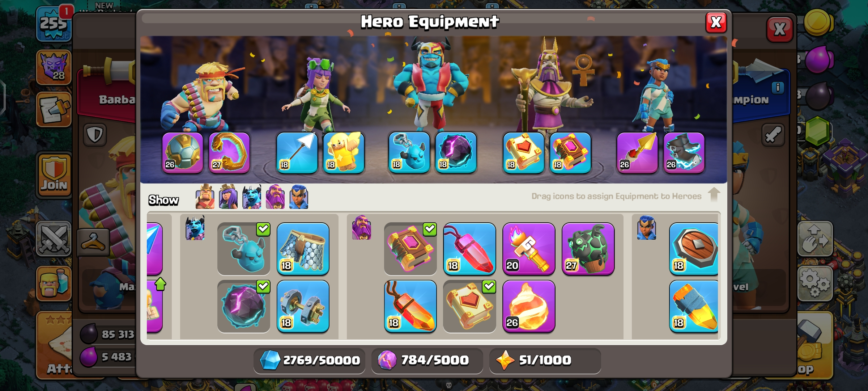Choose the Lavaloon Puppet level 27 equipment
The height and width of the screenshot is (391, 868).
coord(588,249)
